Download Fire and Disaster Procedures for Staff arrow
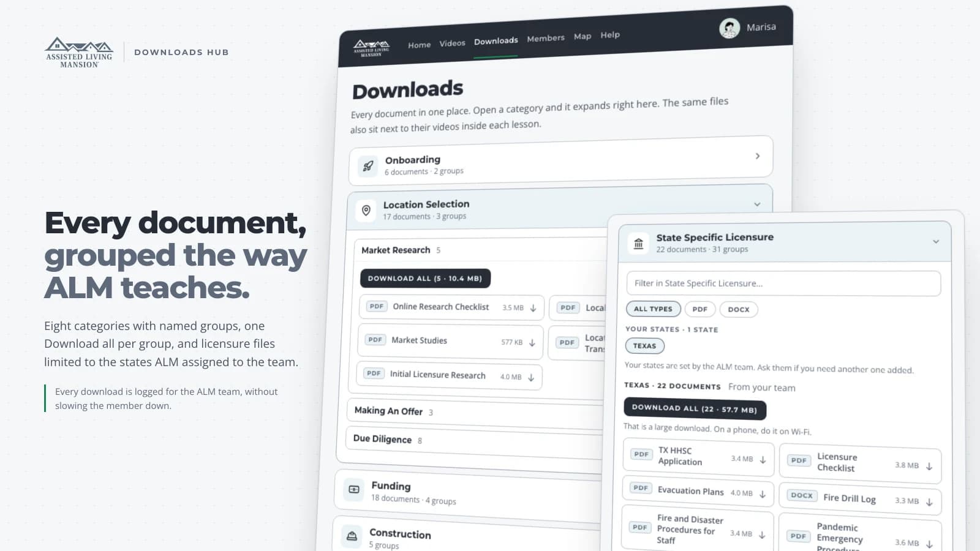 click(762, 534)
